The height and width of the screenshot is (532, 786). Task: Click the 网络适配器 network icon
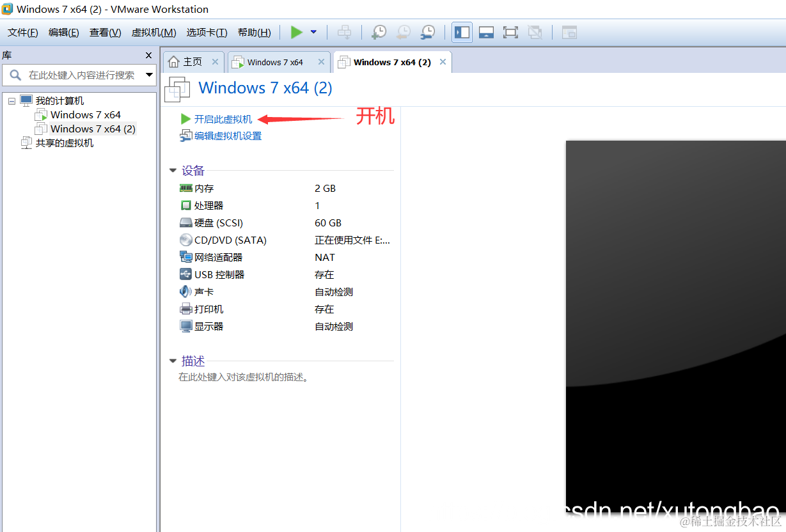(185, 257)
